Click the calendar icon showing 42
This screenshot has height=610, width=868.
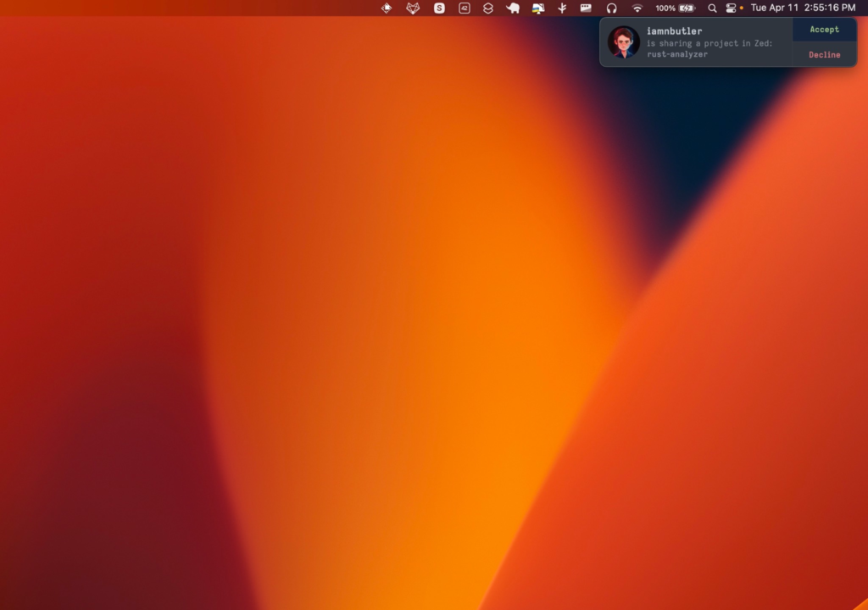pyautogui.click(x=465, y=8)
